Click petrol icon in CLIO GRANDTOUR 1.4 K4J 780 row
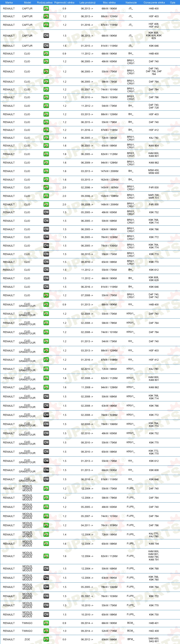 (46, 369)
